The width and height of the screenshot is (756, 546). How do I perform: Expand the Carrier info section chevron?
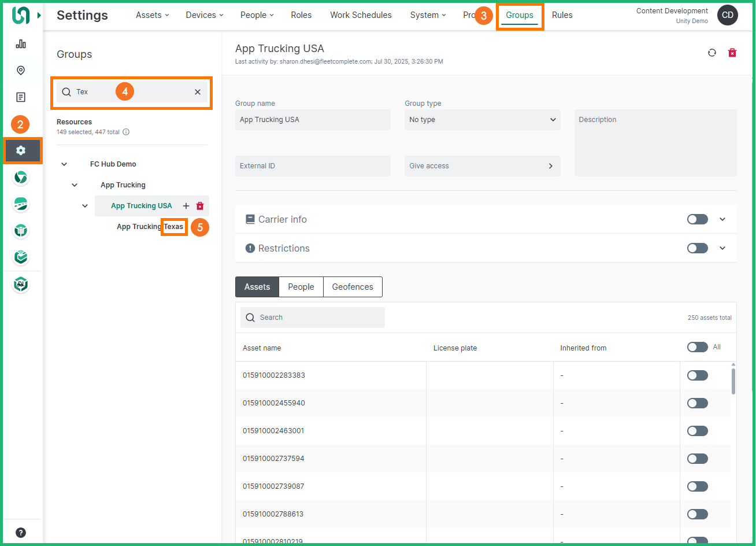722,219
